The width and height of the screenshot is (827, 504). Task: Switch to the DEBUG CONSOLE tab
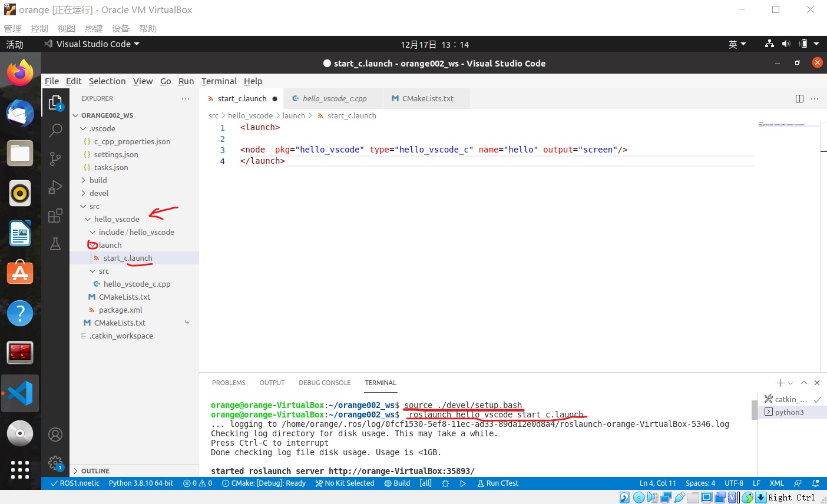[325, 383]
